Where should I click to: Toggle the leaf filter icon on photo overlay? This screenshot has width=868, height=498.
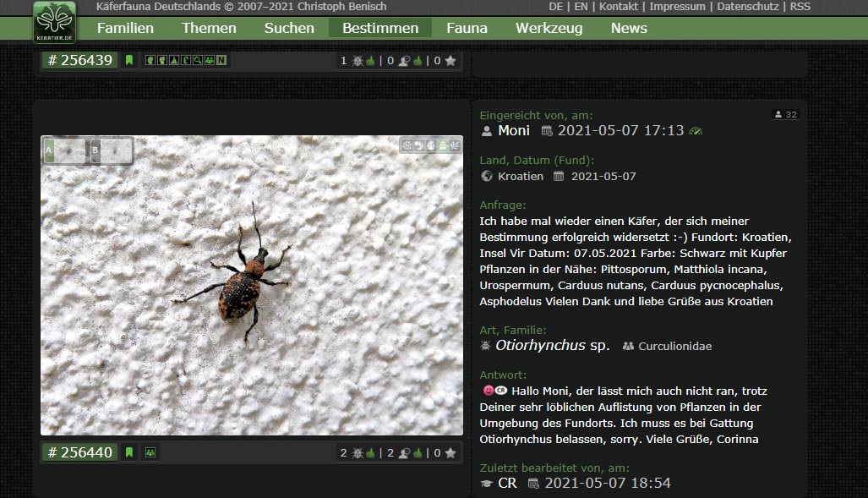click(x=454, y=145)
